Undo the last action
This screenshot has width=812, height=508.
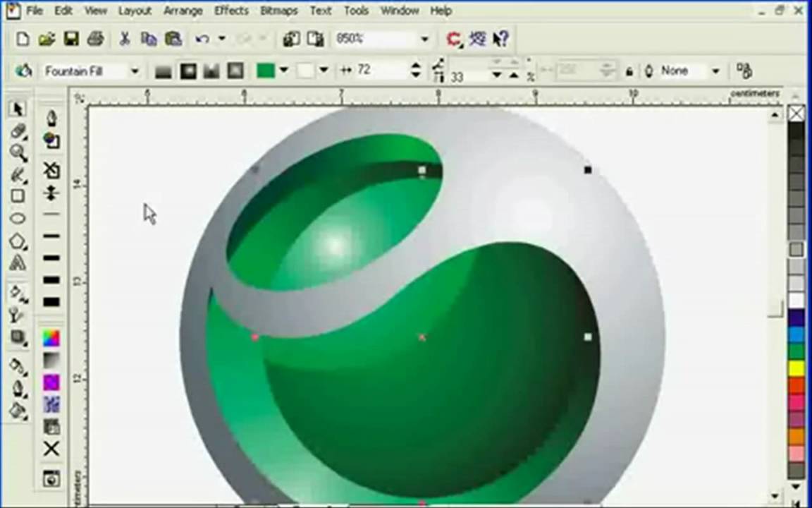[x=202, y=39]
